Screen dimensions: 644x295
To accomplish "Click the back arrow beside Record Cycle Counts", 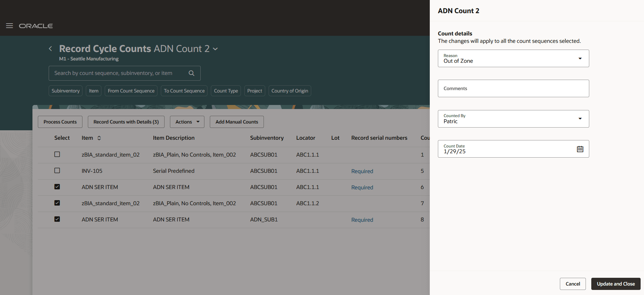I will pyautogui.click(x=50, y=49).
